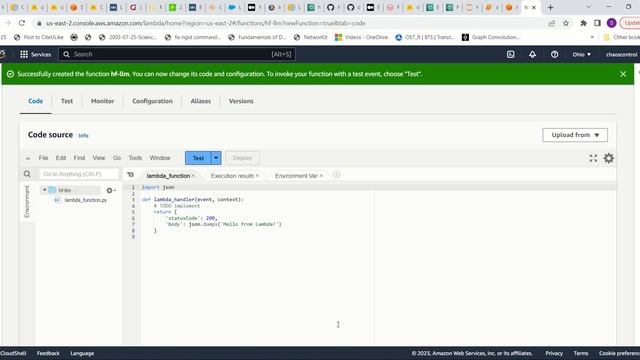
Task: Select lambda_function.py in file tree
Action: 85,200
